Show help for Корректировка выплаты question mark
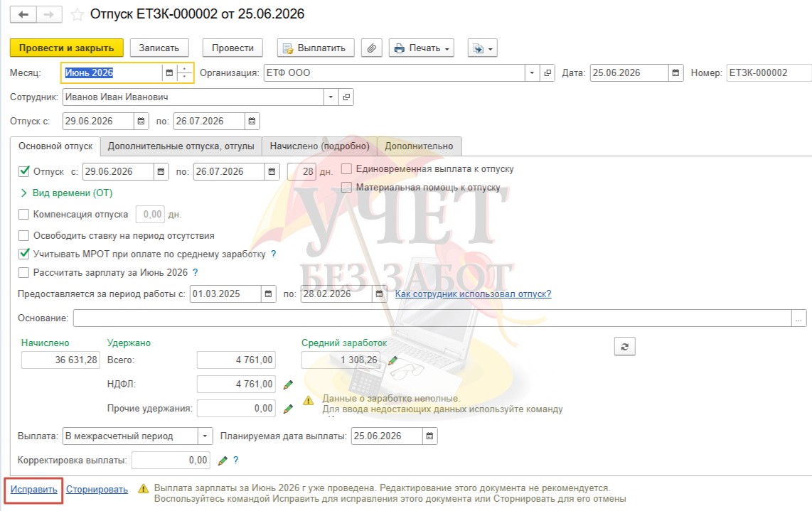This screenshot has width=812, height=511. (x=235, y=461)
